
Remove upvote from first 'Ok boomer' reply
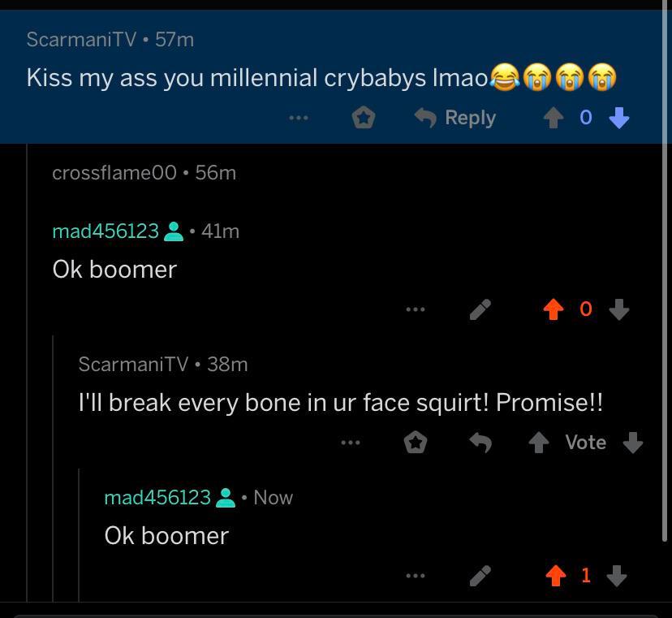[x=553, y=309]
